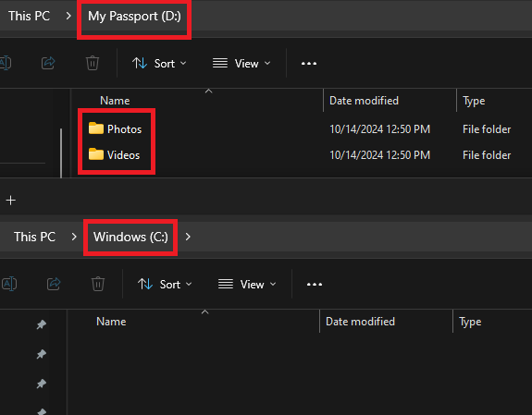Open the Sort dropdown in Windows (C:) window
Screen dimensions: 532x415
coord(165,284)
